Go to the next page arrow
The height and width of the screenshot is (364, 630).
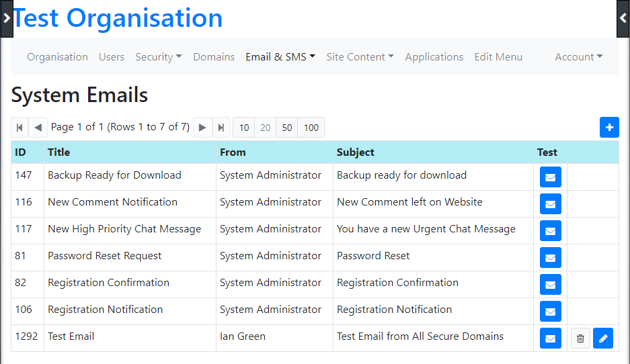pyautogui.click(x=202, y=128)
